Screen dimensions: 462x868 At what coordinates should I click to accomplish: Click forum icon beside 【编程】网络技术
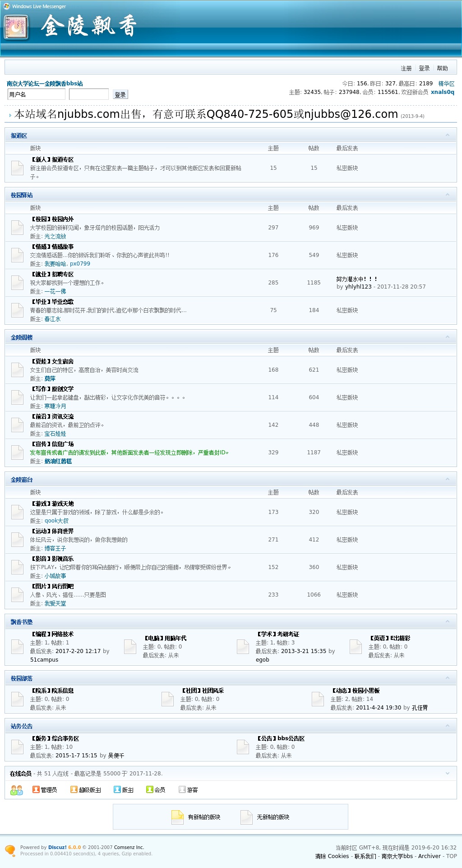(x=17, y=647)
